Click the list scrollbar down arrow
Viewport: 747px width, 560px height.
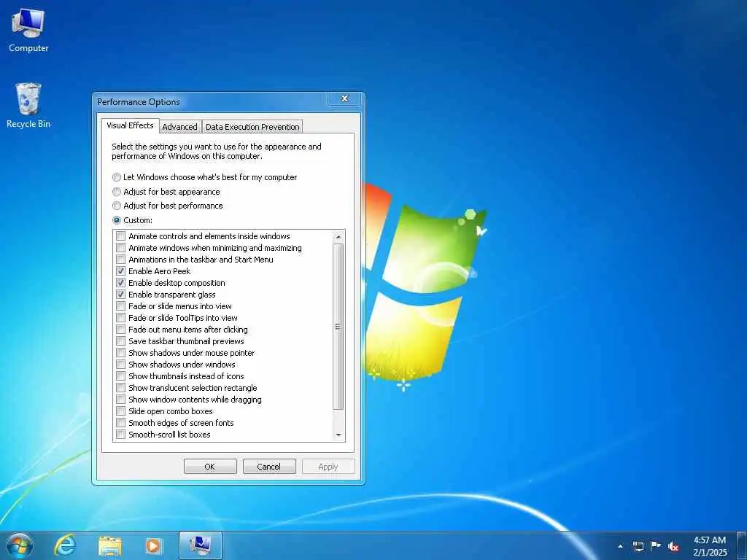pos(338,435)
